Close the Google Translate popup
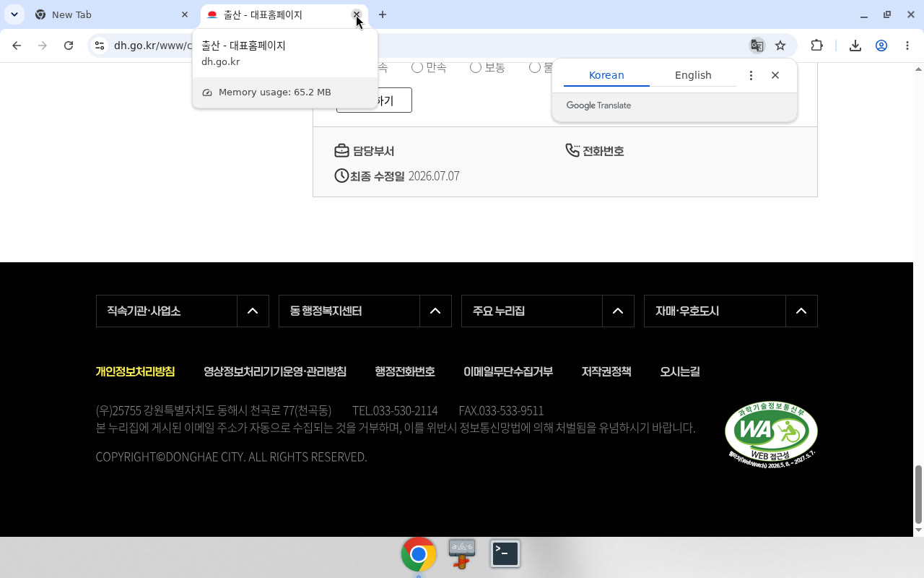 pyautogui.click(x=775, y=75)
